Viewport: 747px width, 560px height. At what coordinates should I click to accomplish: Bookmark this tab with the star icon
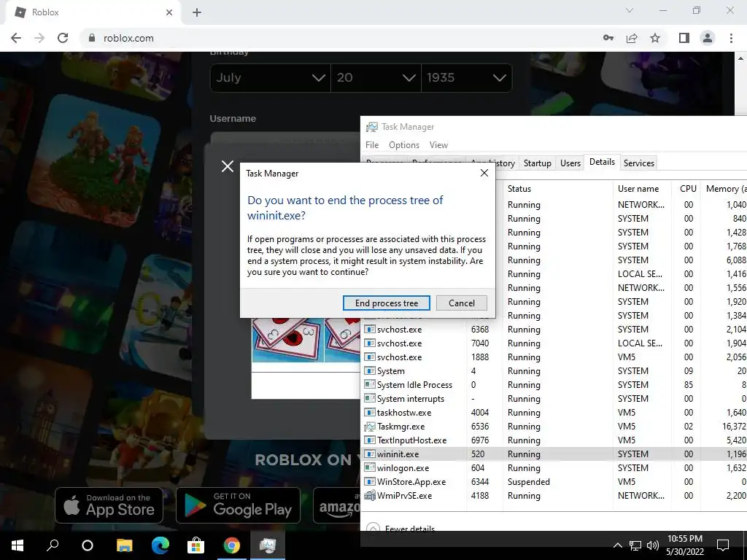point(655,38)
